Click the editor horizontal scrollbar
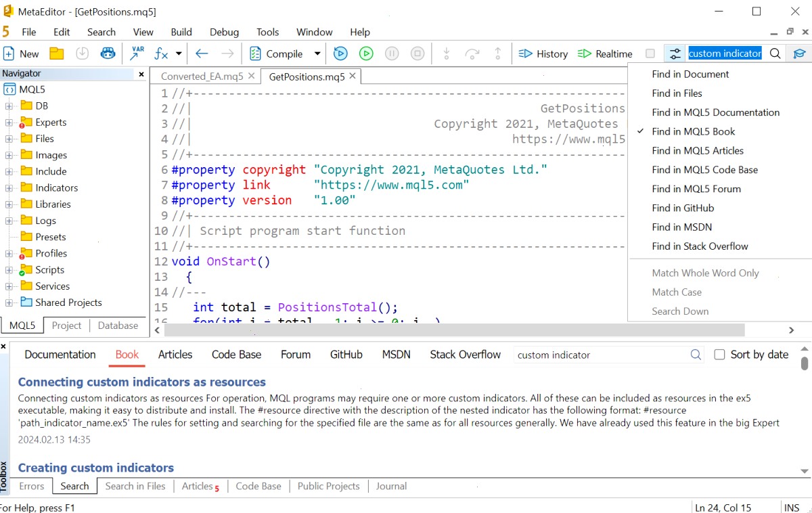This screenshot has width=812, height=513. (454, 330)
